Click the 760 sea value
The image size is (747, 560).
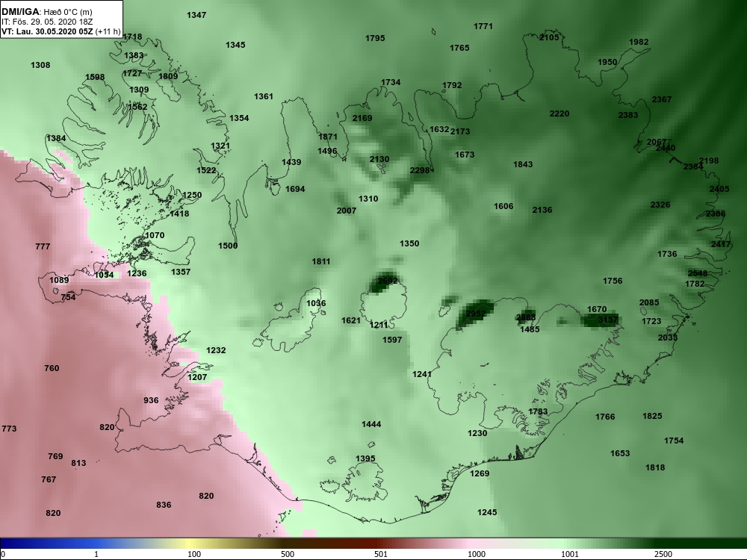point(52,369)
